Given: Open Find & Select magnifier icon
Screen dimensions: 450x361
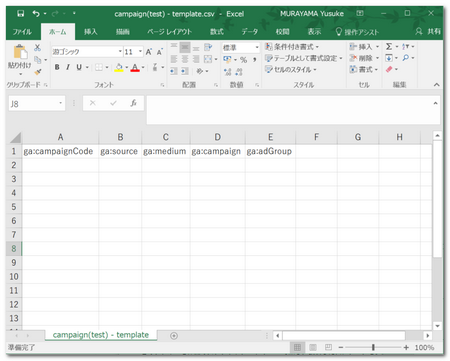Looking at the screenshot, I should pos(406,58).
